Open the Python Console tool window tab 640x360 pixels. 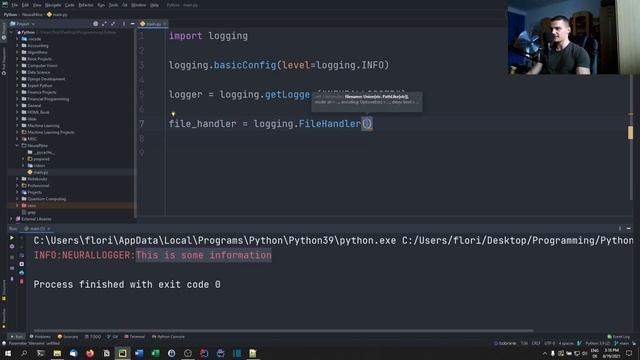(x=168, y=337)
